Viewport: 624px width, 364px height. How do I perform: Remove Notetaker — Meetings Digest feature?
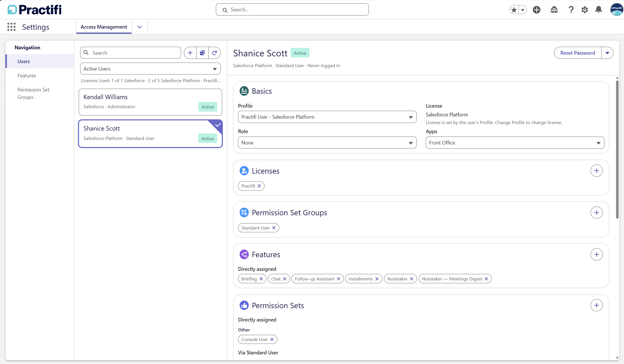tap(486, 279)
